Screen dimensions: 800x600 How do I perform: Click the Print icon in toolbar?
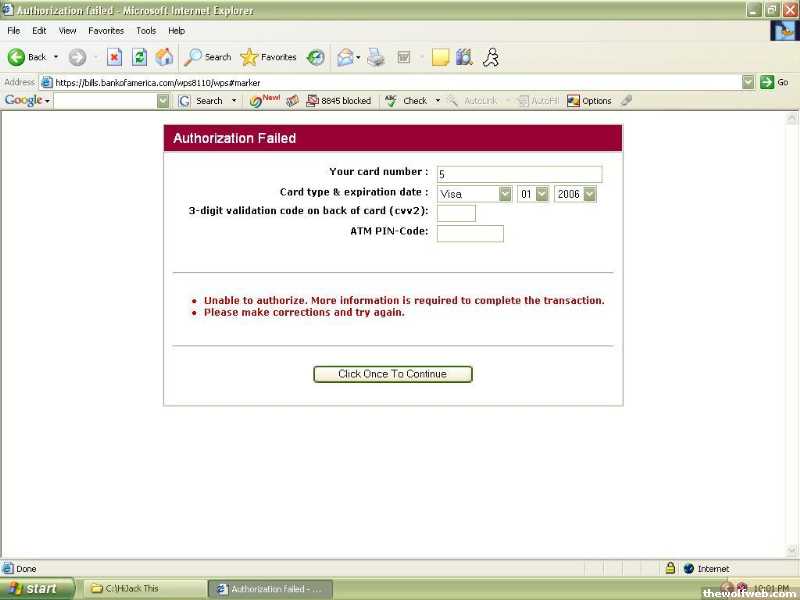(376, 57)
